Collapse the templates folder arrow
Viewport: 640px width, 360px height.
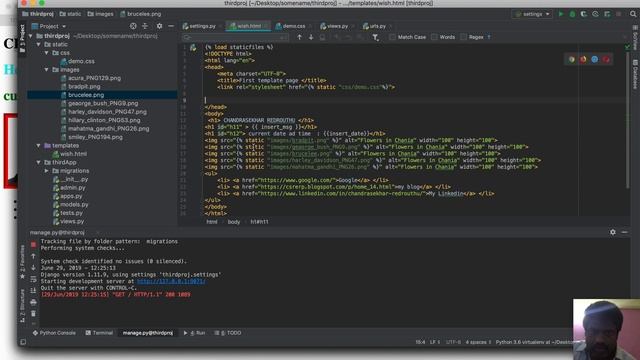click(38, 145)
